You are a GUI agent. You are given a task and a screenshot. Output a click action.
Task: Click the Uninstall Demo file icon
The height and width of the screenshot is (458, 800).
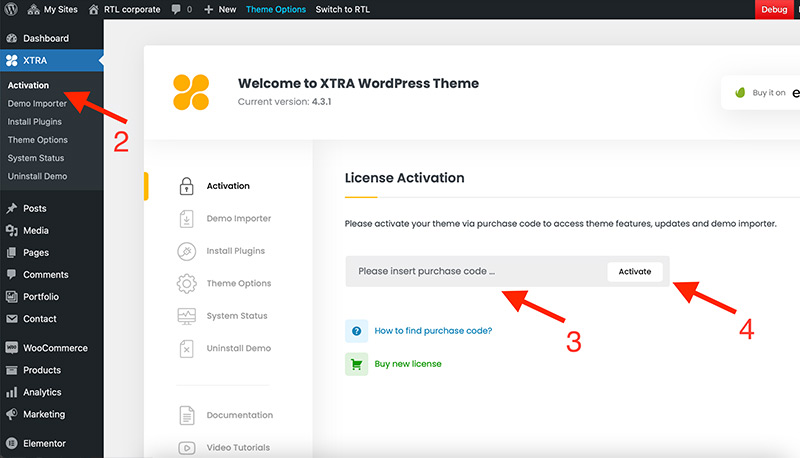coord(186,349)
